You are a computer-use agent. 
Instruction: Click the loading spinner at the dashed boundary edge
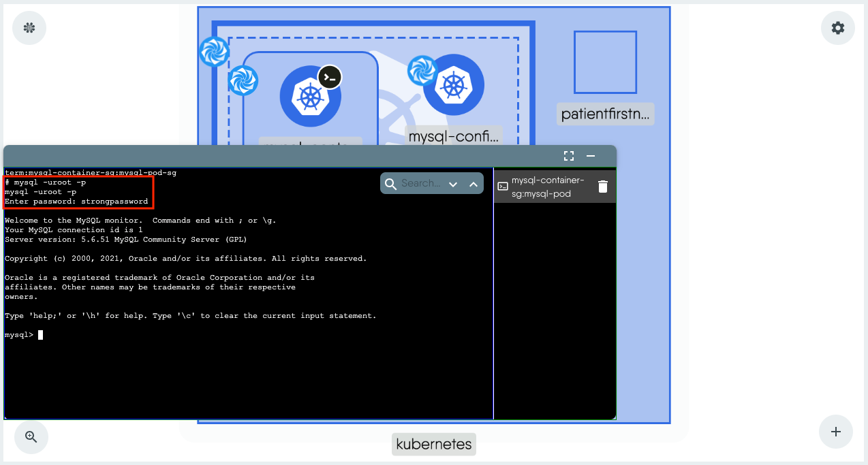pos(243,80)
